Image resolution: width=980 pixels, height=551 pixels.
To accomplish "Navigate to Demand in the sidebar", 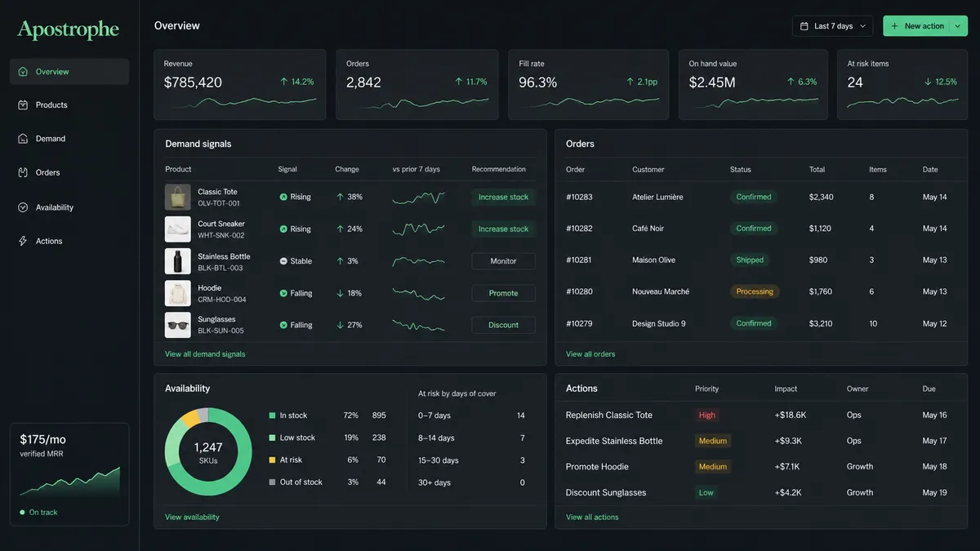I will tap(69, 139).
